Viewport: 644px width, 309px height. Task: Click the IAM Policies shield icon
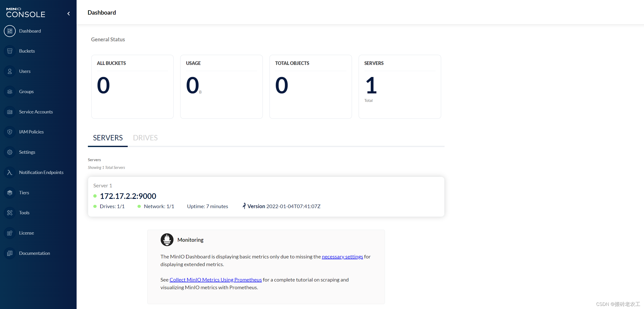pyautogui.click(x=10, y=132)
